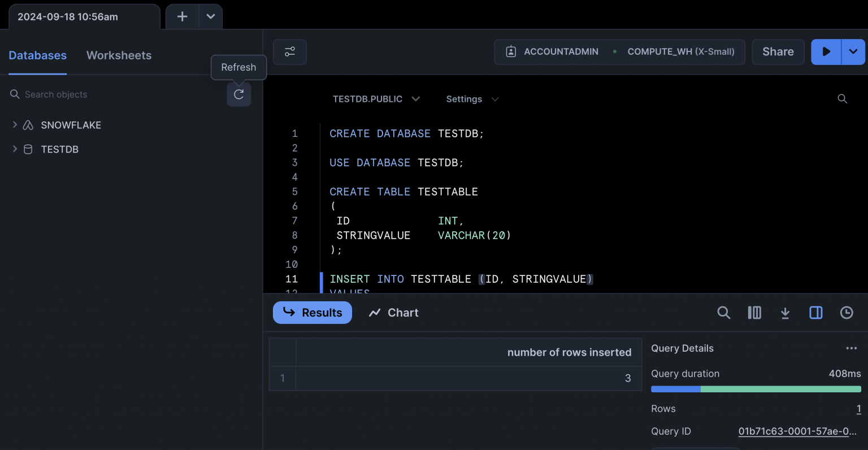Click the Query duration progress bar
The height and width of the screenshot is (450, 868).
pyautogui.click(x=756, y=389)
